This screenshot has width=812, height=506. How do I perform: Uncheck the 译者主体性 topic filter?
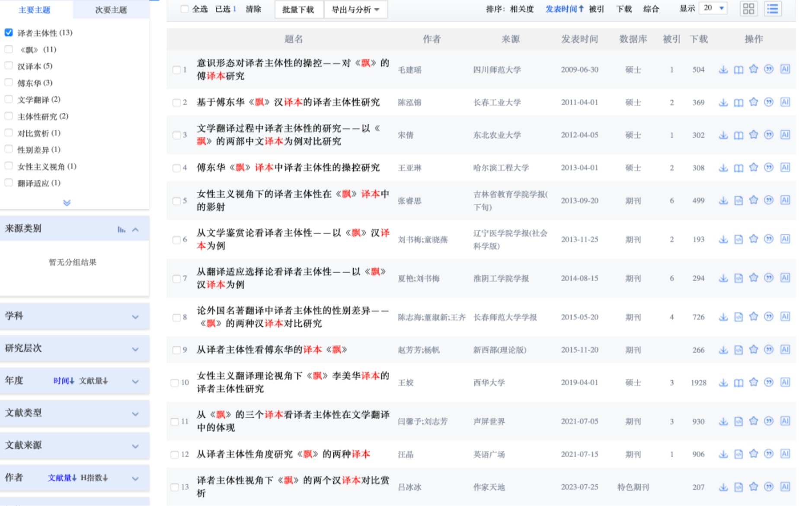point(9,32)
